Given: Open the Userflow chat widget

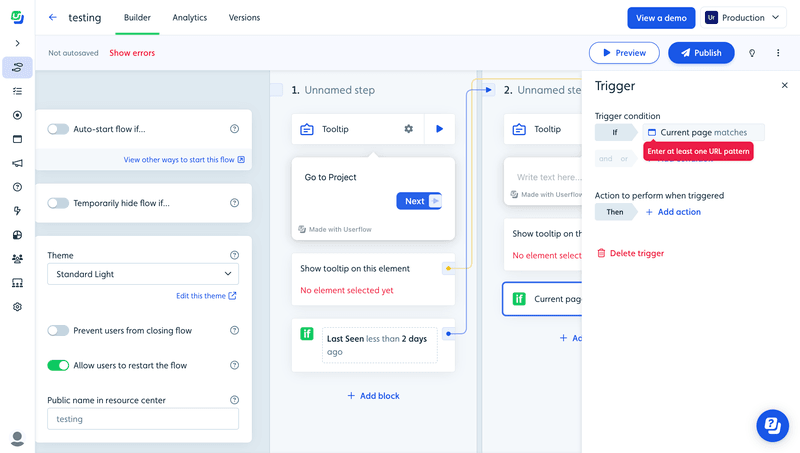Looking at the screenshot, I should tap(772, 425).
